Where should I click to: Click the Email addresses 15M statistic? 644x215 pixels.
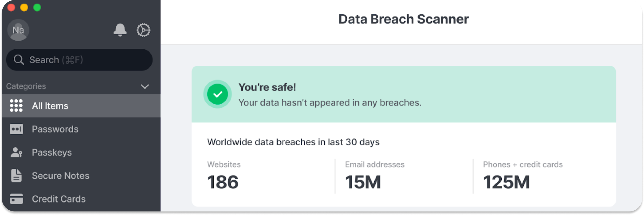(x=375, y=176)
